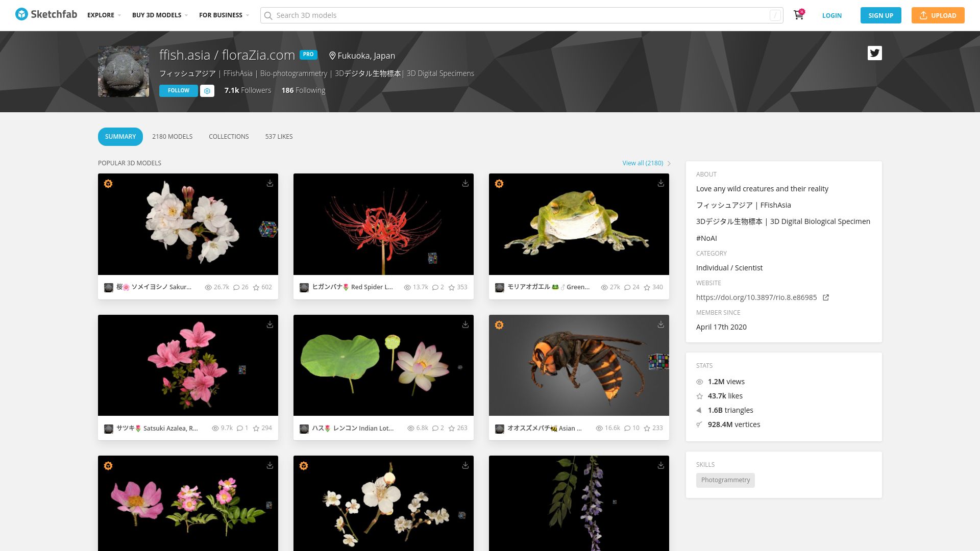Switch to the Summary tab

(x=120, y=136)
